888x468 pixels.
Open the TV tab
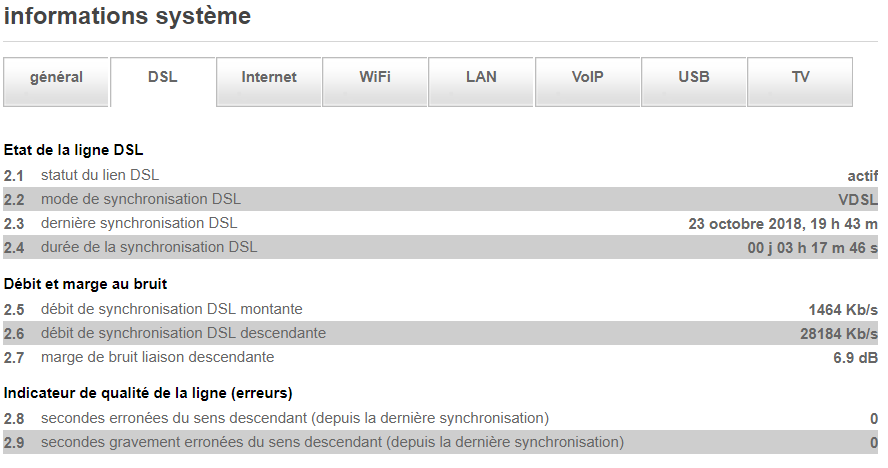pyautogui.click(x=800, y=78)
